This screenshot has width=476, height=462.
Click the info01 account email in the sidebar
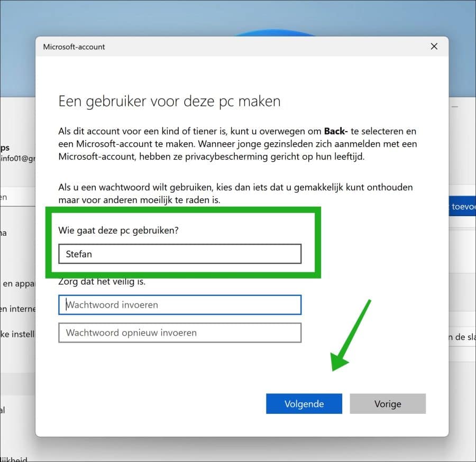click(x=17, y=159)
